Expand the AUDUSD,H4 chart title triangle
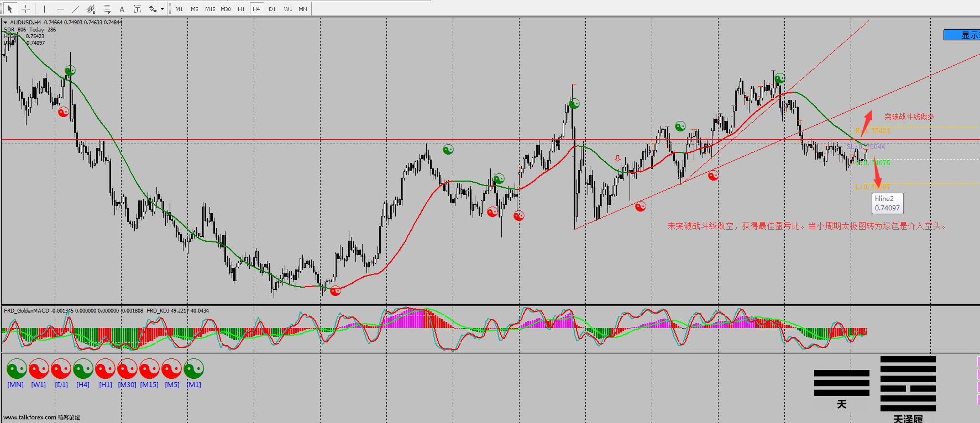The image size is (980, 423). pyautogui.click(x=5, y=23)
